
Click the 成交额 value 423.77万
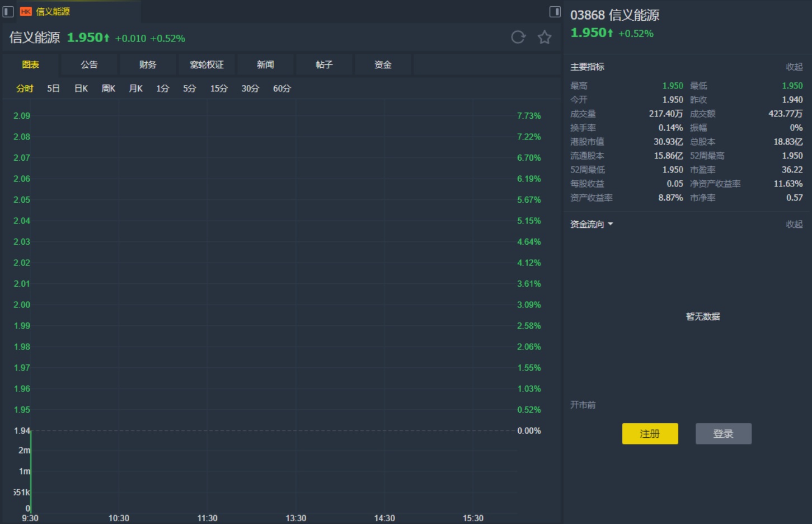tap(786, 114)
